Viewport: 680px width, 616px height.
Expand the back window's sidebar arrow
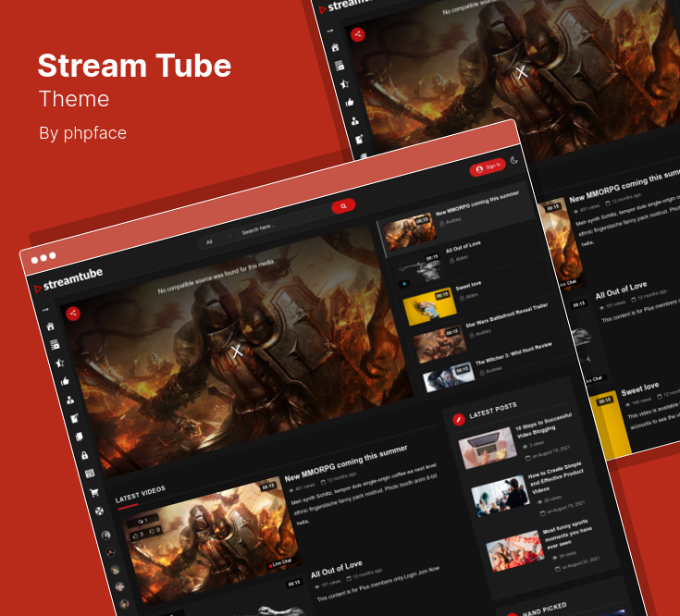pyautogui.click(x=330, y=31)
